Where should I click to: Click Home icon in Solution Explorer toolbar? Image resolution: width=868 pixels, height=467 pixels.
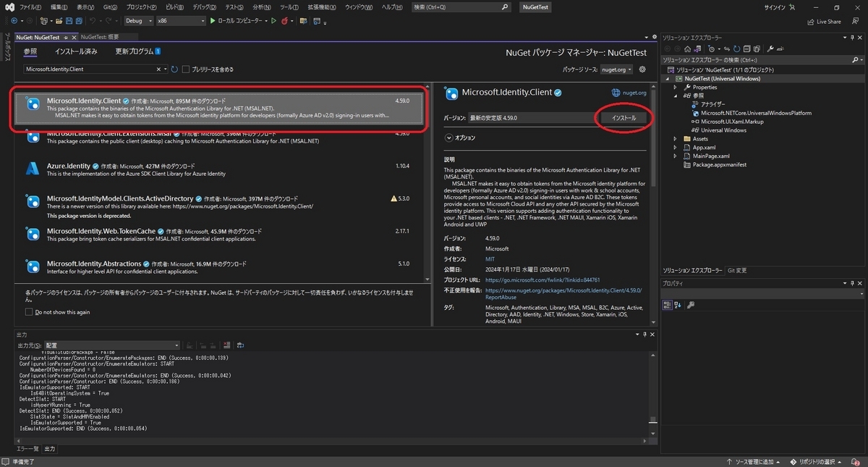point(688,49)
